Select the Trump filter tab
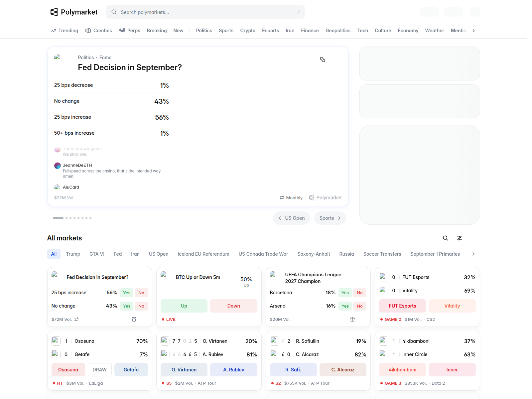The image size is (532, 399). click(73, 254)
